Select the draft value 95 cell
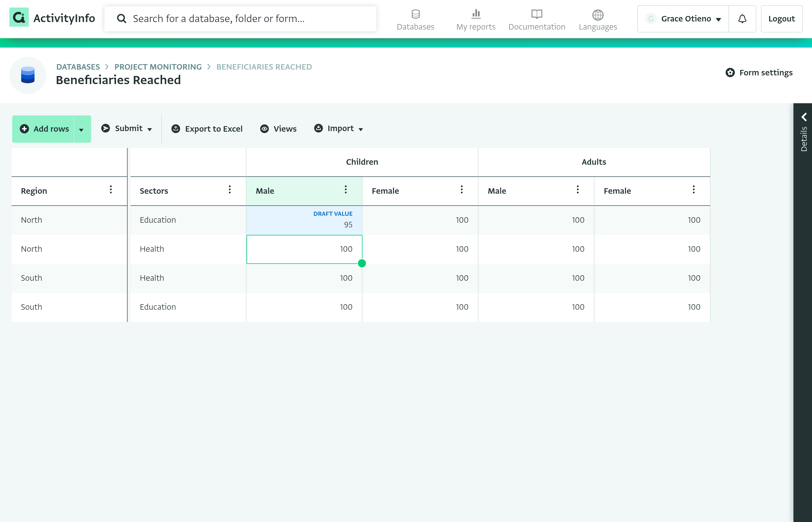This screenshot has width=812, height=522. (x=304, y=220)
